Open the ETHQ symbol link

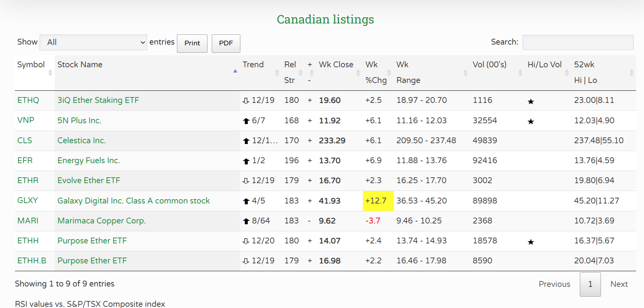(28, 100)
